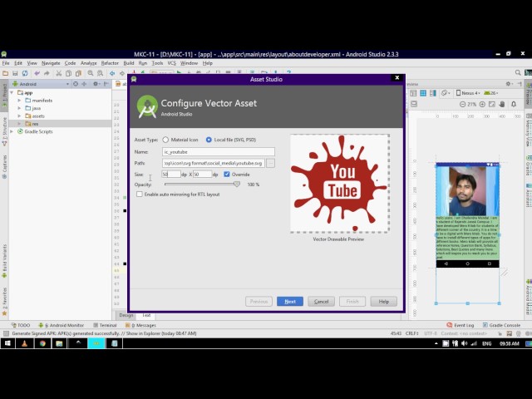Select the Local file (SVG, PSD) option
The height and width of the screenshot is (399, 532).
click(209, 140)
